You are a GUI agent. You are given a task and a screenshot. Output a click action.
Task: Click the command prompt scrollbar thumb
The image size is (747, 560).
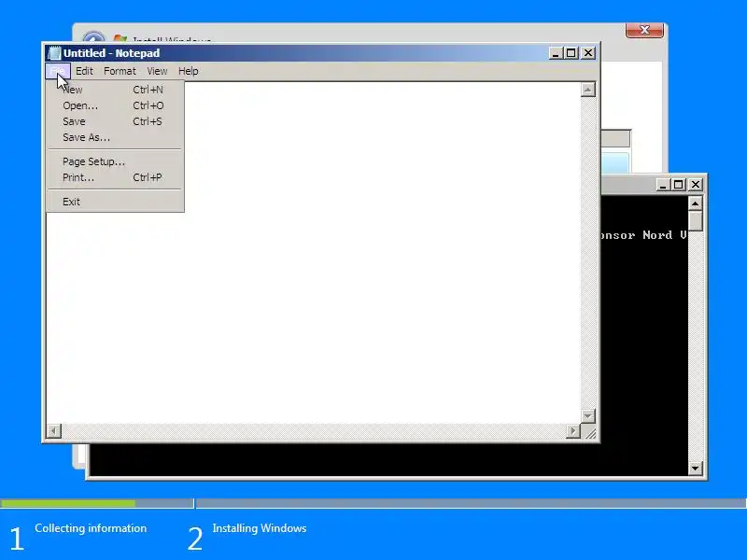click(x=696, y=221)
